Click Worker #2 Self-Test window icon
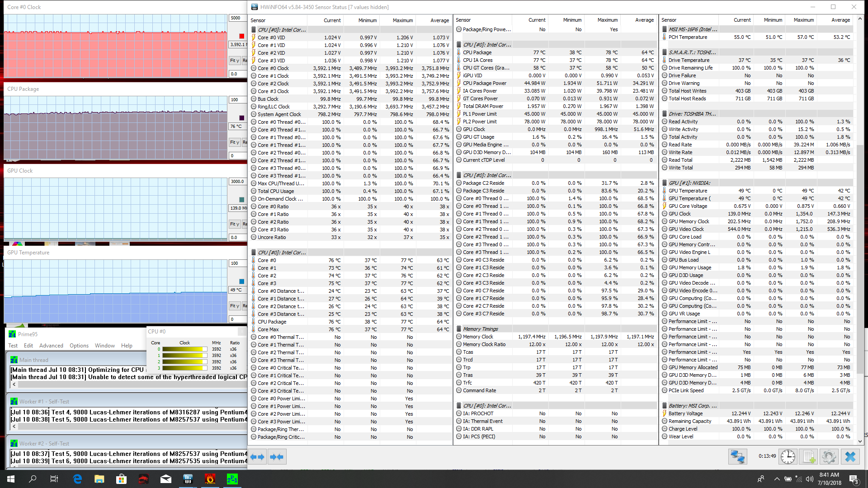 pyautogui.click(x=14, y=443)
